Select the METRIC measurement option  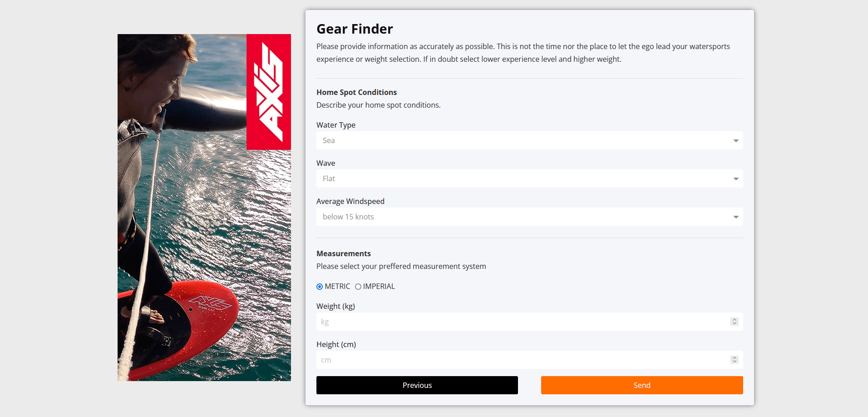pyautogui.click(x=320, y=287)
